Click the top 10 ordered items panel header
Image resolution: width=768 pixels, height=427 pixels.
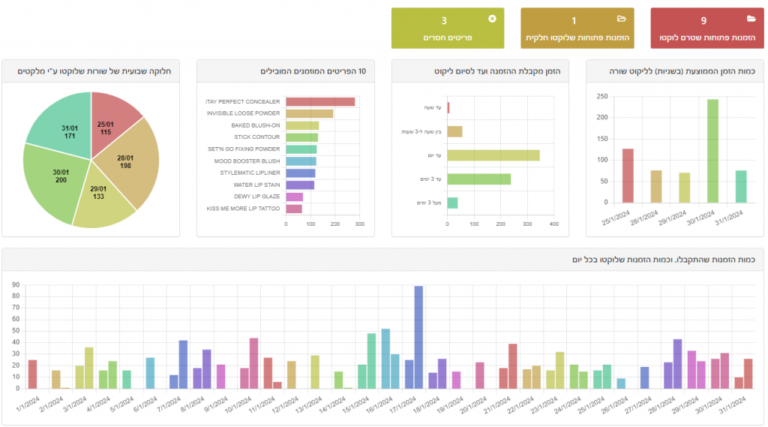click(x=284, y=71)
